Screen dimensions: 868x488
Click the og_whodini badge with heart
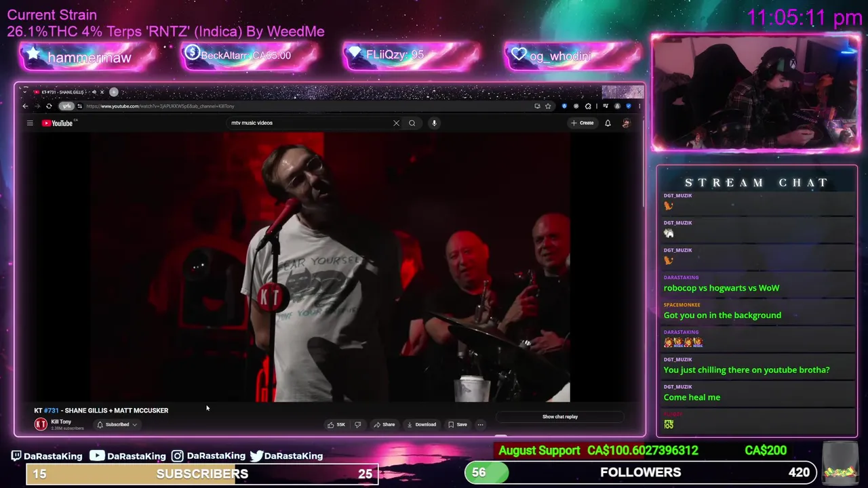point(573,56)
